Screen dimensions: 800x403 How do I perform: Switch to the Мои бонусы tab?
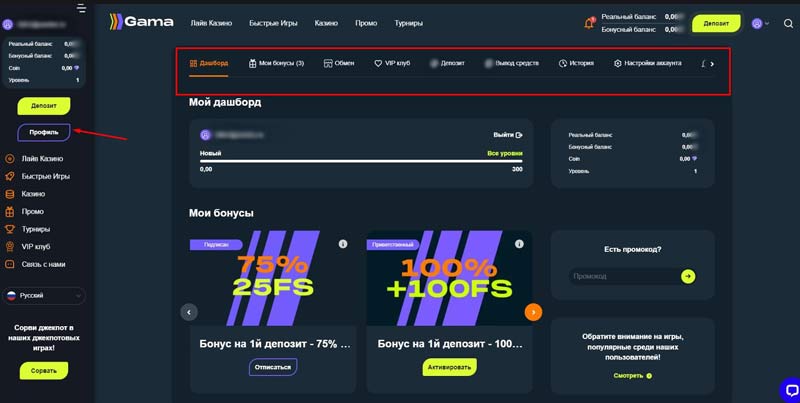pos(276,63)
